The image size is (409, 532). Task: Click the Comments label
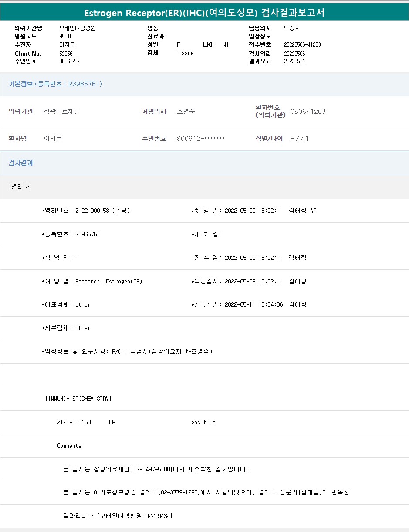(69, 446)
